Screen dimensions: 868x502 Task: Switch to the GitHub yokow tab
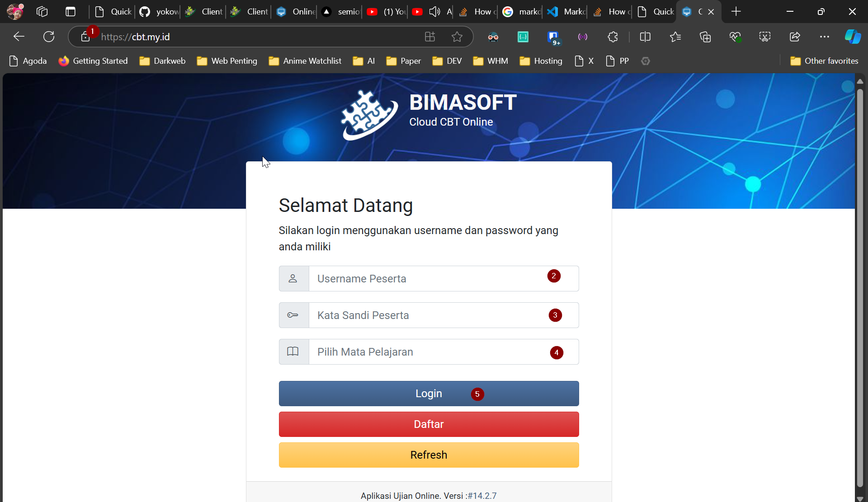[158, 12]
